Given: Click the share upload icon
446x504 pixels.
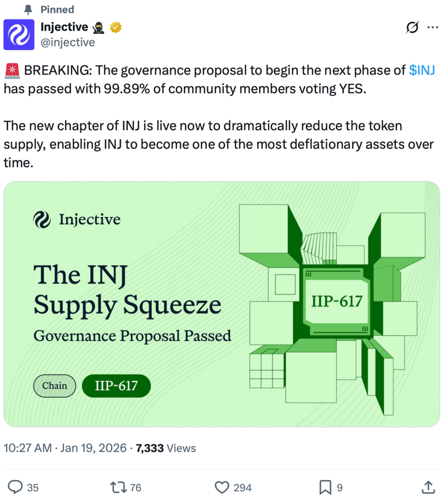Looking at the screenshot, I should (428, 487).
